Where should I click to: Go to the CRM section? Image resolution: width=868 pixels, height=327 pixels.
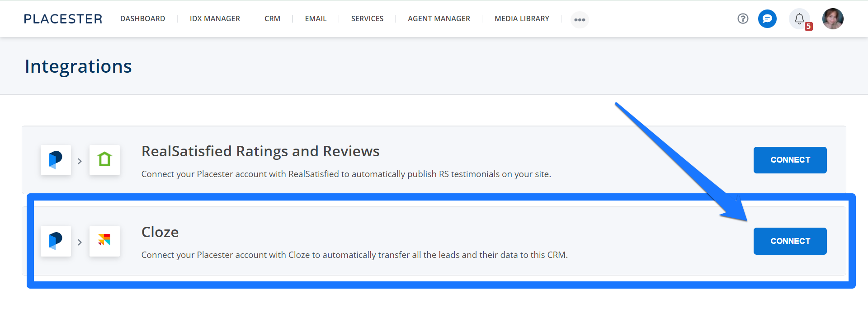pyautogui.click(x=272, y=19)
